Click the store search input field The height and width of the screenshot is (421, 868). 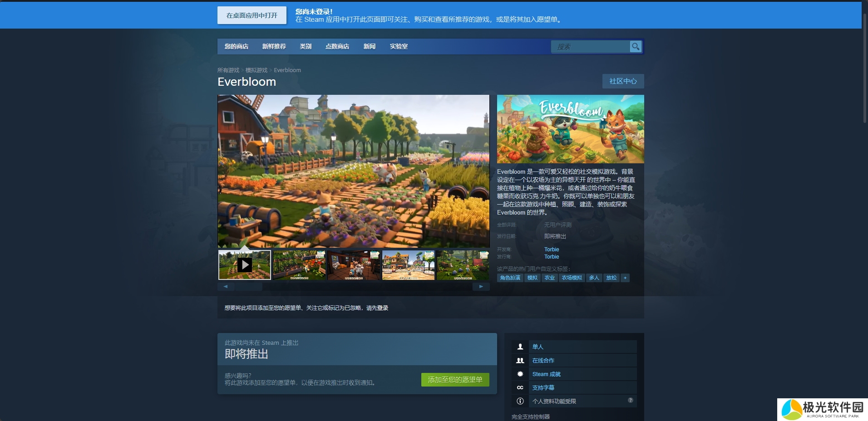coord(590,47)
